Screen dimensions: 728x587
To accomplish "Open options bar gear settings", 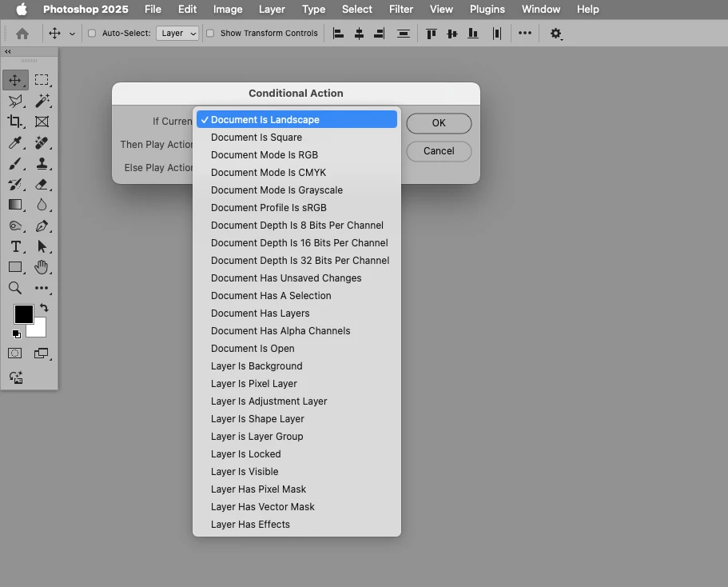I will point(555,34).
